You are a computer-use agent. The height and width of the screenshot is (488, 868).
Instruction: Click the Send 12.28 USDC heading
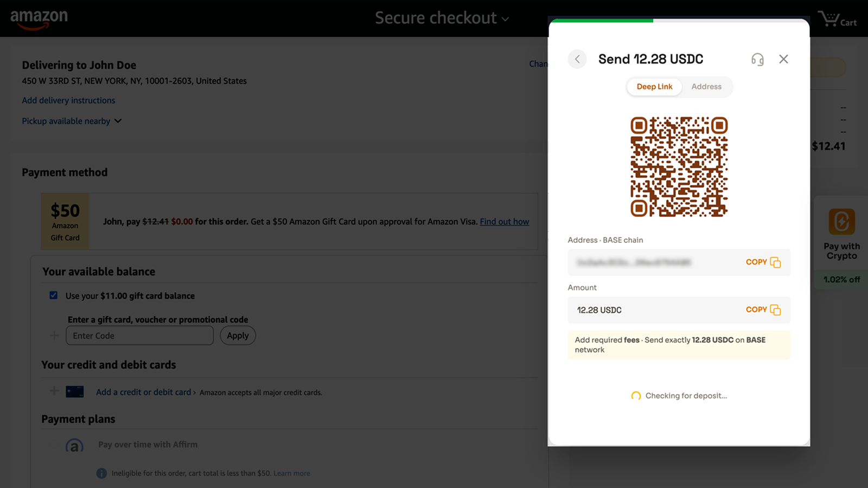650,59
